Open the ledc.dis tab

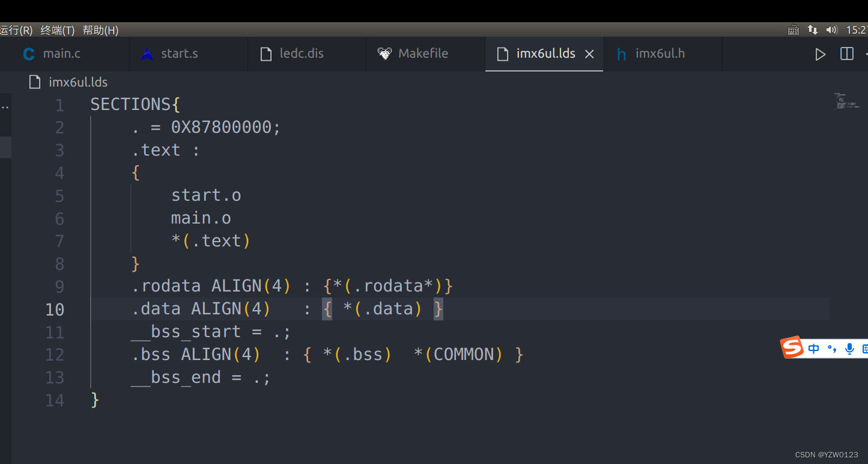click(x=307, y=54)
